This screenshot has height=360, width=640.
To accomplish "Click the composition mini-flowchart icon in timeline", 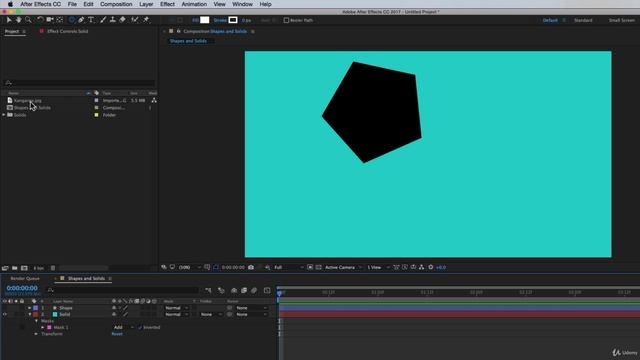I will pyautogui.click(x=209, y=290).
